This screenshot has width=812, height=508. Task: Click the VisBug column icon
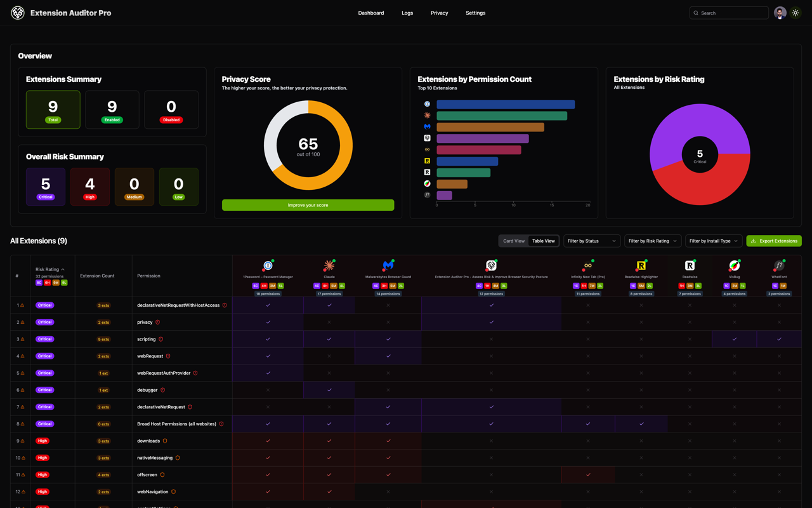tap(734, 265)
